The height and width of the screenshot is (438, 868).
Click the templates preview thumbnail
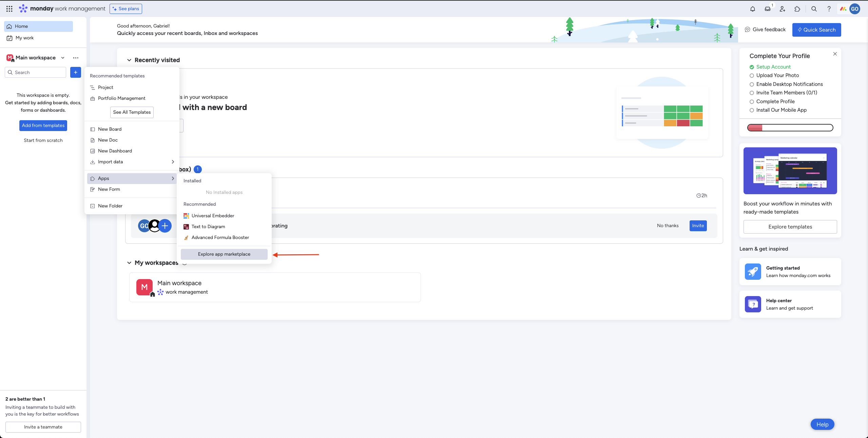[x=790, y=171]
